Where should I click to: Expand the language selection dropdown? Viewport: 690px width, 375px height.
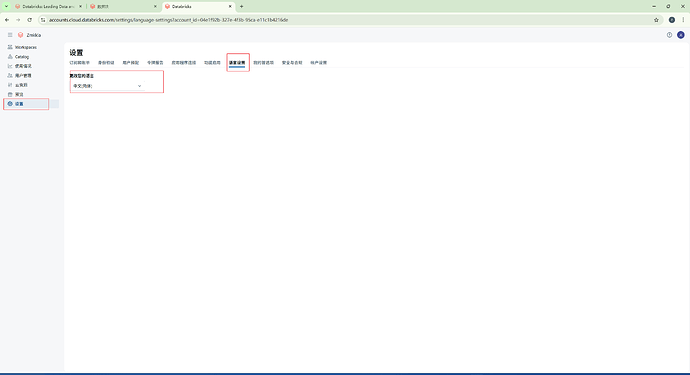click(x=107, y=86)
